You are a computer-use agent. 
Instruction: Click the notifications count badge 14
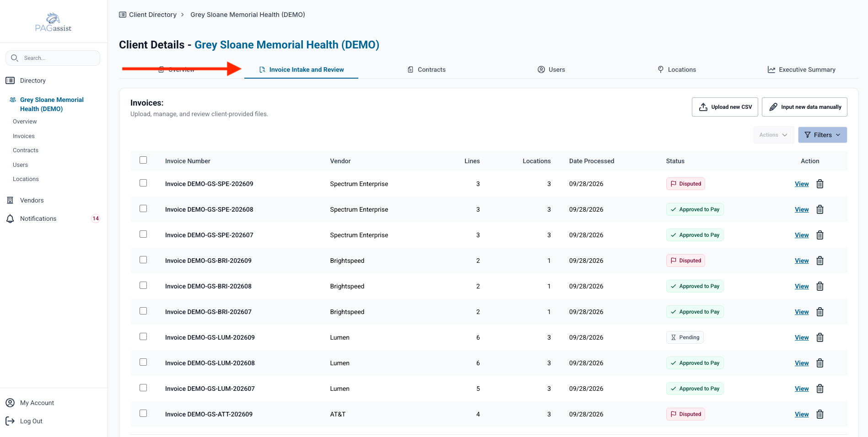(96, 218)
